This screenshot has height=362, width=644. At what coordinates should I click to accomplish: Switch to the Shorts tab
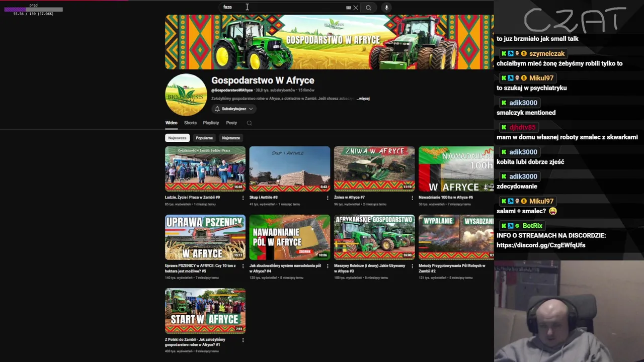pos(190,123)
